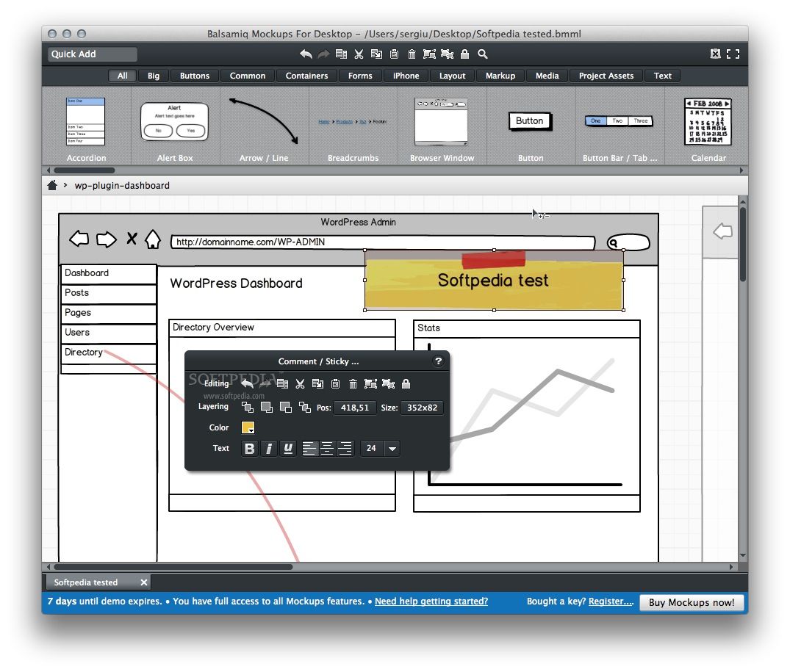This screenshot has height=672, width=790.
Task: Toggle underline in the Text row
Action: (x=287, y=449)
